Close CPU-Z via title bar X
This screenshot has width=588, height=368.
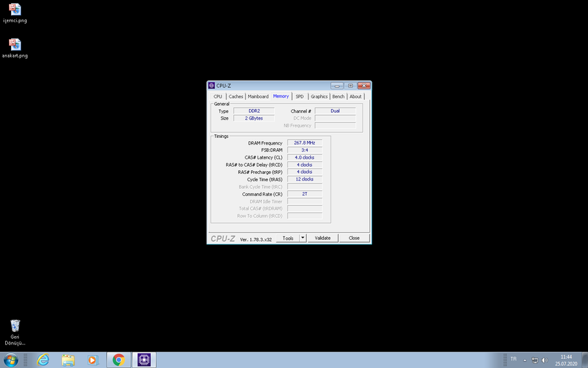click(x=364, y=86)
